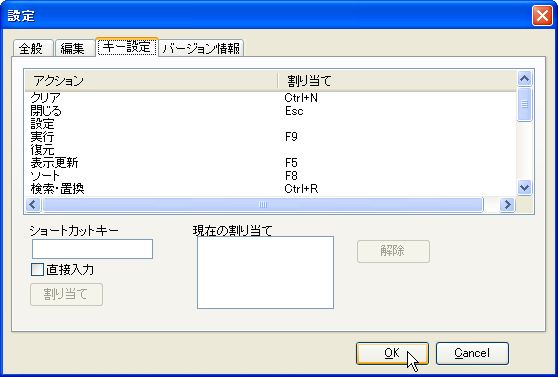Image resolution: width=558 pixels, height=377 pixels.
Task: Click the Ctrl+R assignment cell
Action: (x=301, y=189)
